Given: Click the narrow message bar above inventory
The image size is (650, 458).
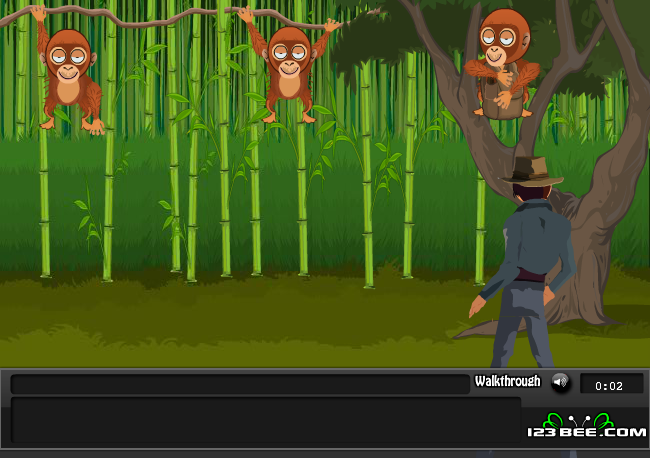Looking at the screenshot, I should (240, 384).
